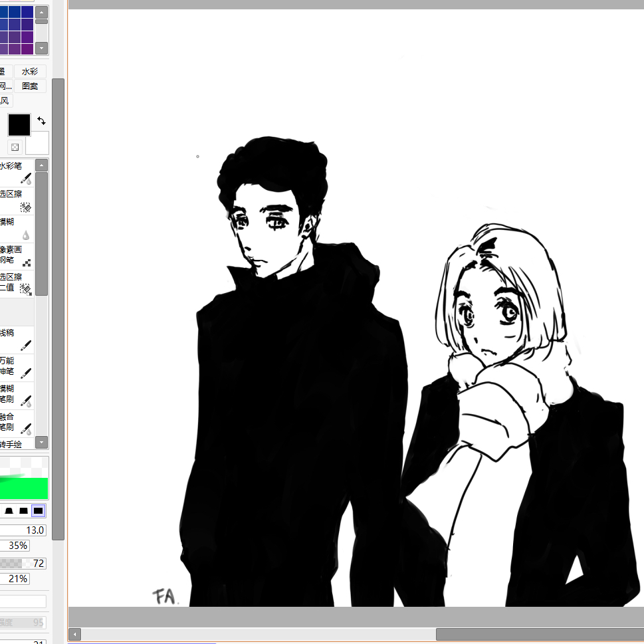Select the 水彩笔 watercolor brush tool
This screenshot has height=644, width=644.
16,172
